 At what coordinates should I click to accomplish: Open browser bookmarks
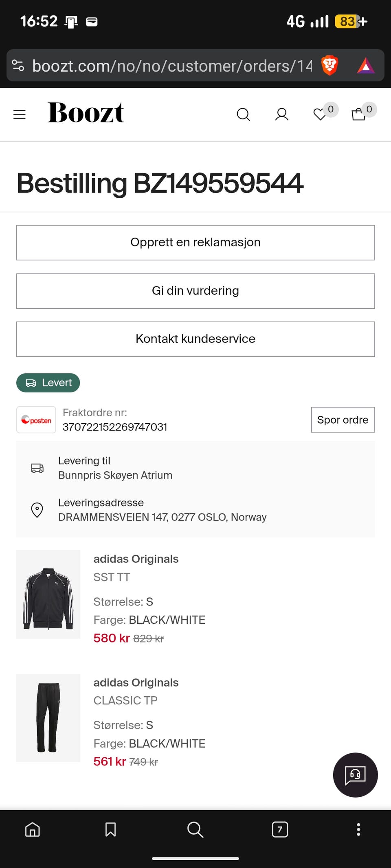pos(110,829)
